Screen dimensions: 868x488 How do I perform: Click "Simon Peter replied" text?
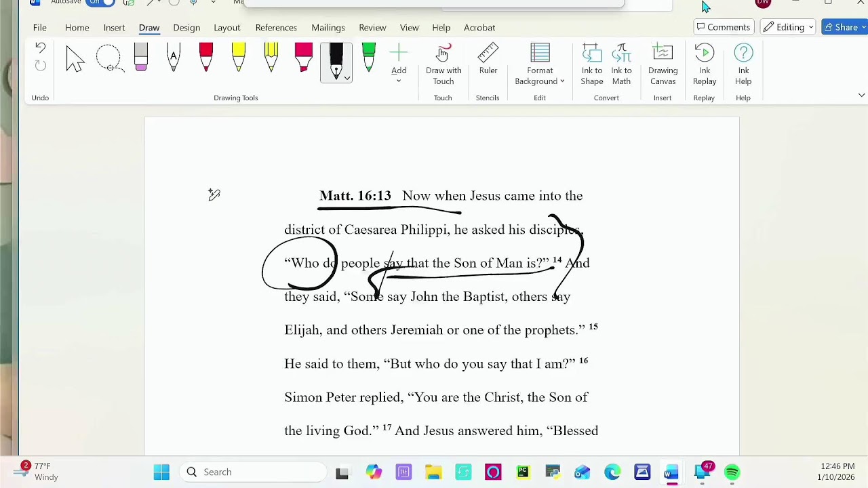click(x=343, y=397)
